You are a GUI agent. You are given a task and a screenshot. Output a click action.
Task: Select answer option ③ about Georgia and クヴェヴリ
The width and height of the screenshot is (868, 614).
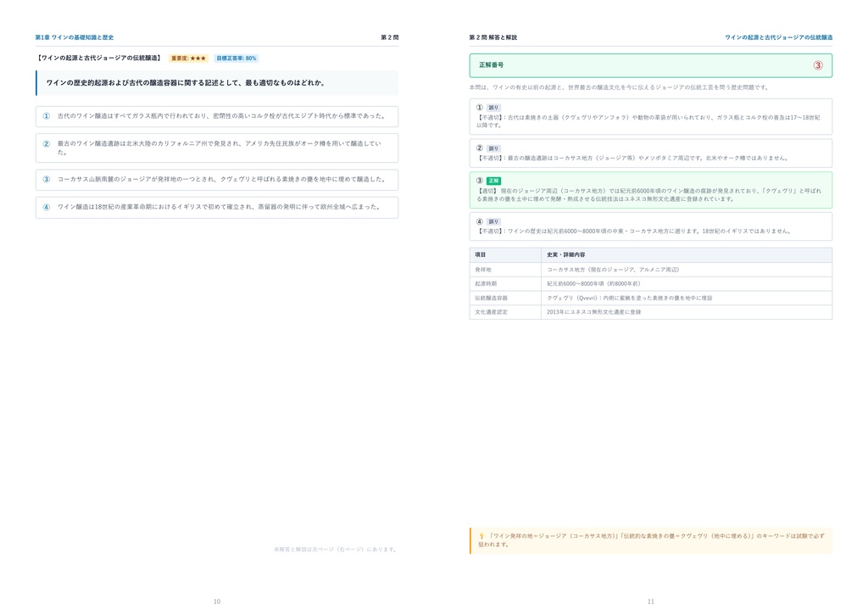(217, 180)
